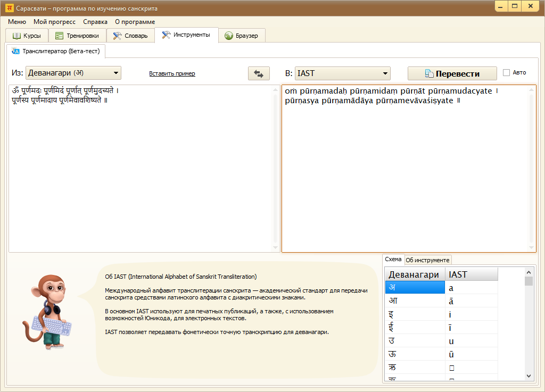The height and width of the screenshot is (392, 545).
Task: Click the Словарь tab tools icon
Action: [117, 36]
